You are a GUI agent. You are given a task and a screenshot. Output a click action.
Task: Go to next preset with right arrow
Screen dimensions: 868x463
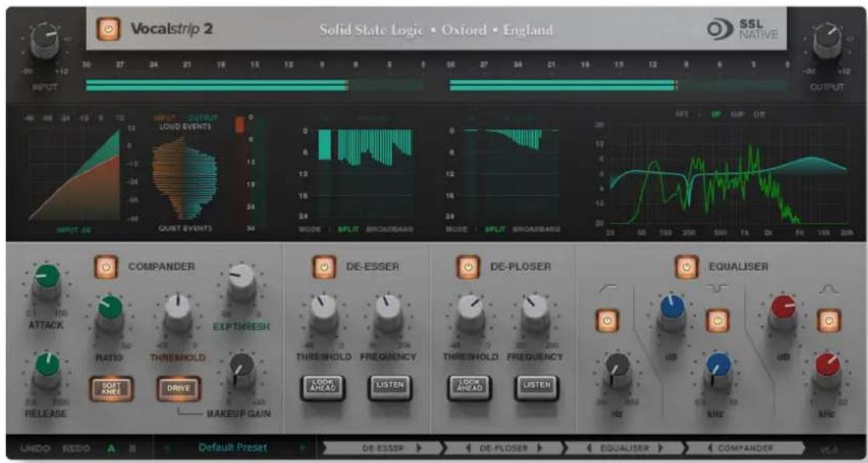[302, 447]
